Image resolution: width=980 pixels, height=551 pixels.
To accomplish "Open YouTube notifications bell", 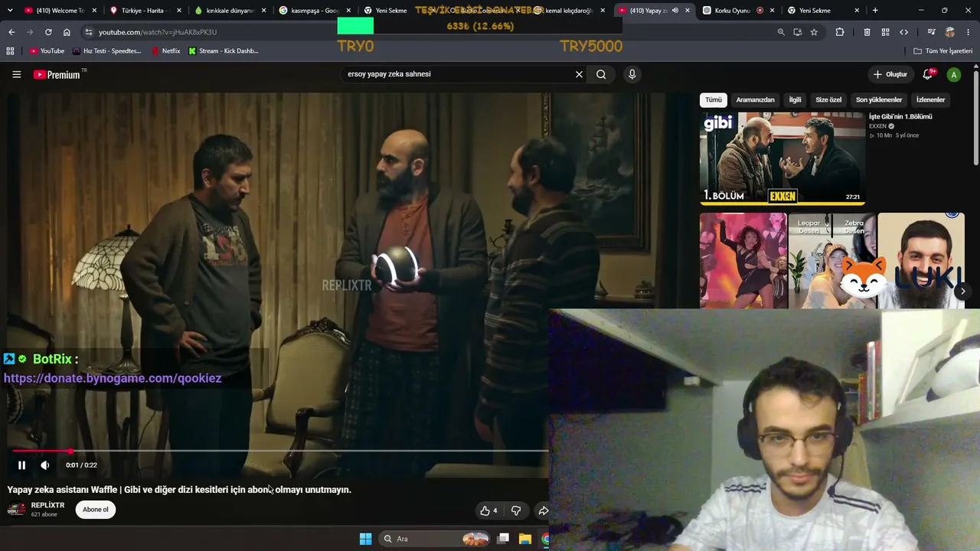I will pyautogui.click(x=927, y=74).
